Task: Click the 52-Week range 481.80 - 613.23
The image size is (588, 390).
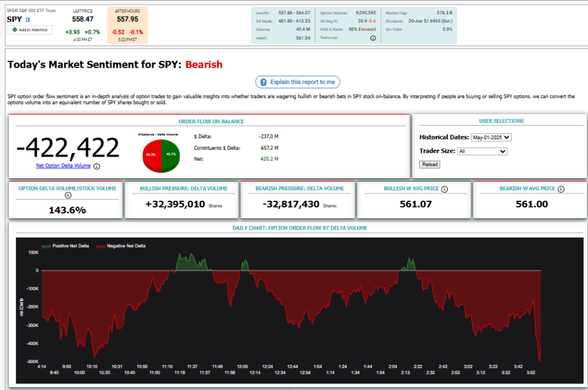Action: coord(295,21)
